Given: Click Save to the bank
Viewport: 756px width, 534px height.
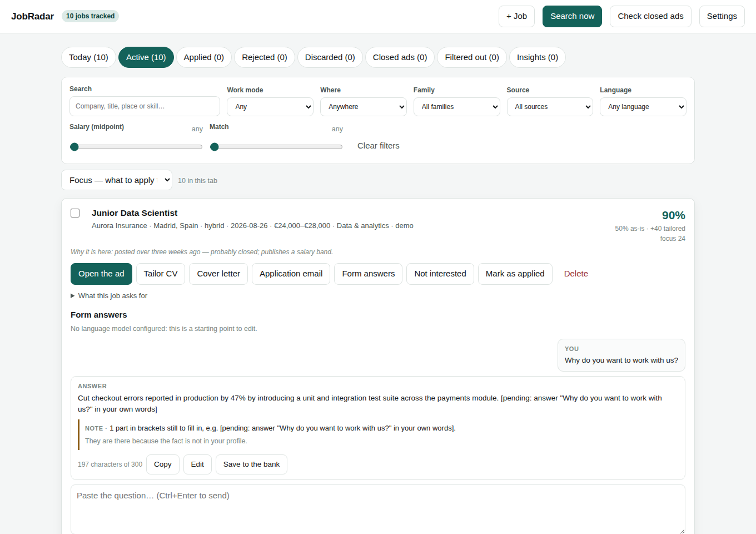Looking at the screenshot, I should click(251, 464).
